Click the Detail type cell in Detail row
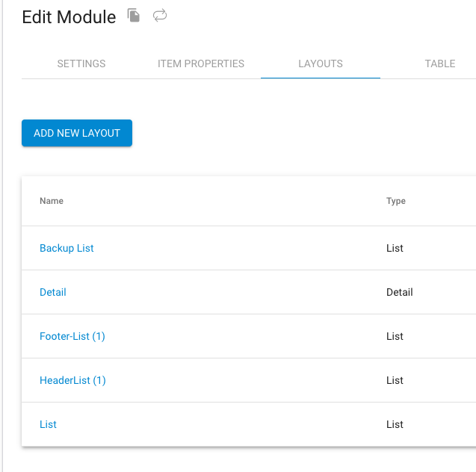This screenshot has height=472, width=476. click(x=400, y=292)
